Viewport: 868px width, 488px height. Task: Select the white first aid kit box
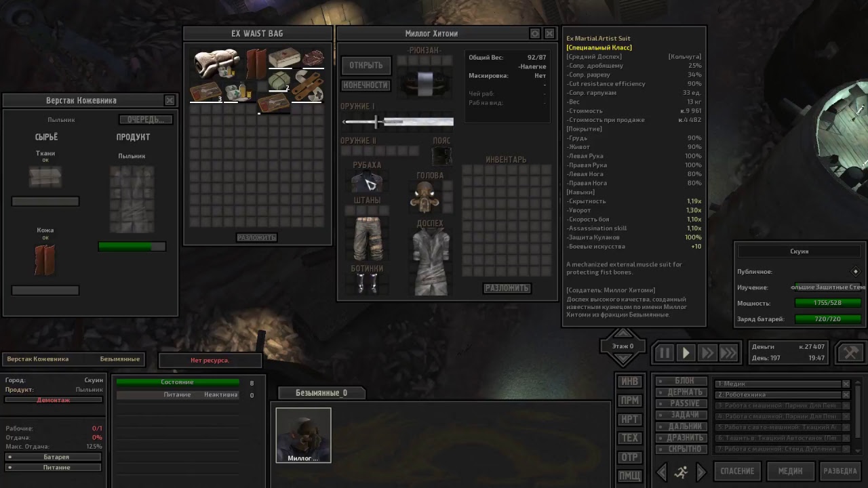pos(284,58)
